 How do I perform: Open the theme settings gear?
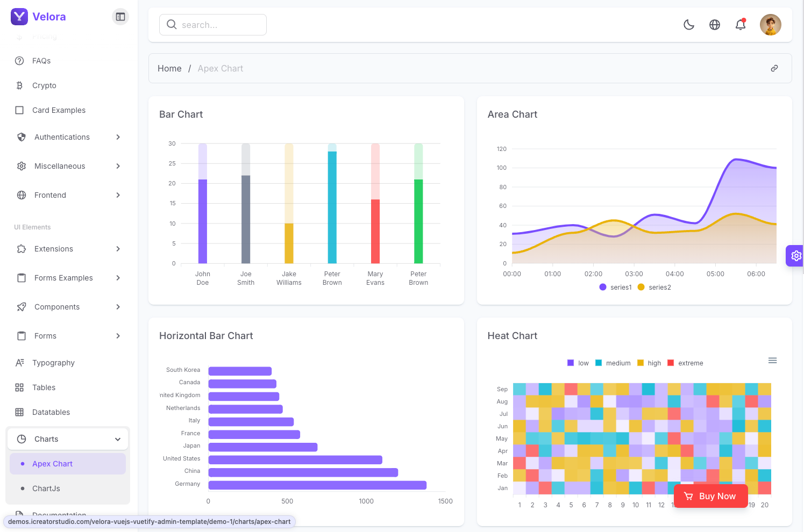point(796,256)
